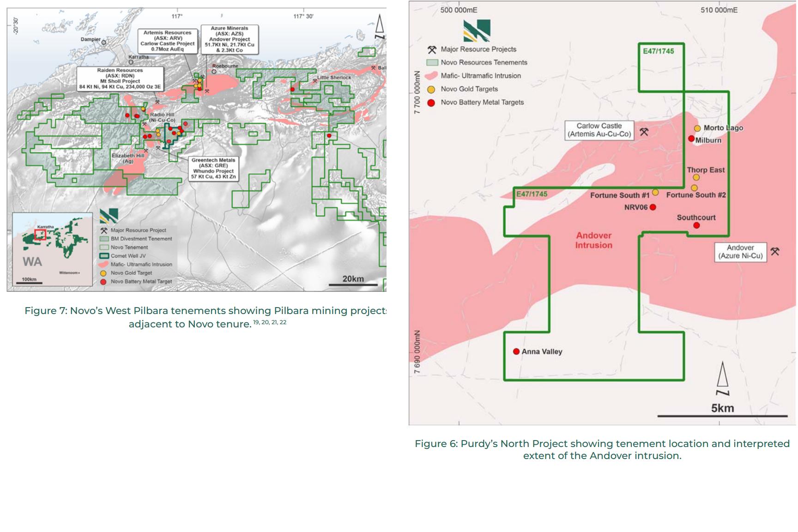Viewport: 798px width, 532px height.
Task: Select the Milburn red target marker
Action: [691, 139]
